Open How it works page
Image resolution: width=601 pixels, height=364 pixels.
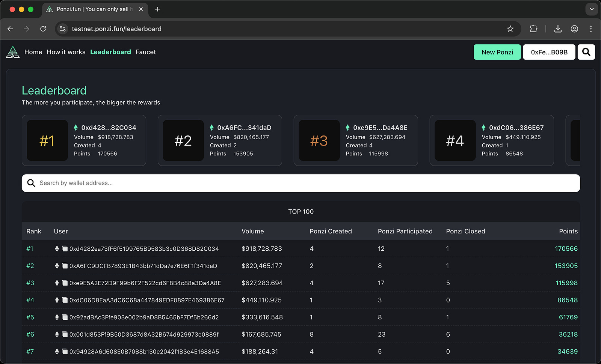pyautogui.click(x=66, y=52)
